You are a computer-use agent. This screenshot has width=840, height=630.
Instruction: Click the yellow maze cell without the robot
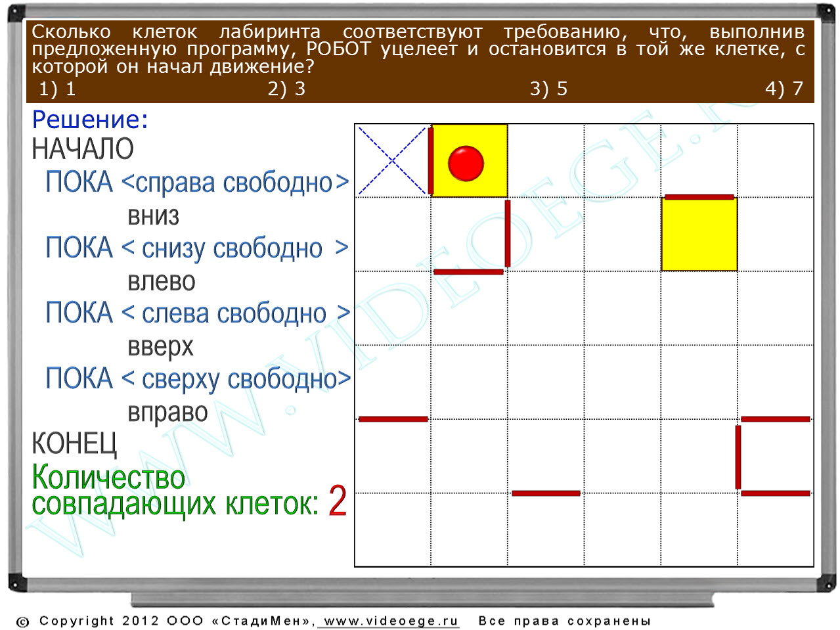699,234
